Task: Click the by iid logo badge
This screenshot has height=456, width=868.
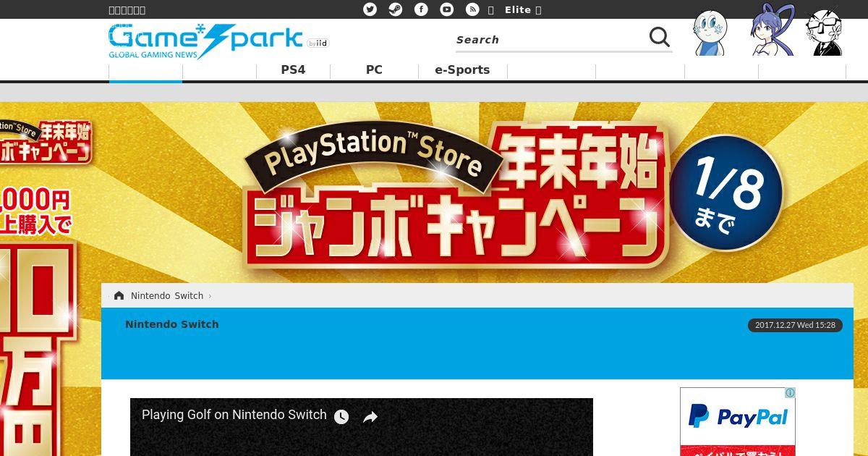Action: (318, 43)
